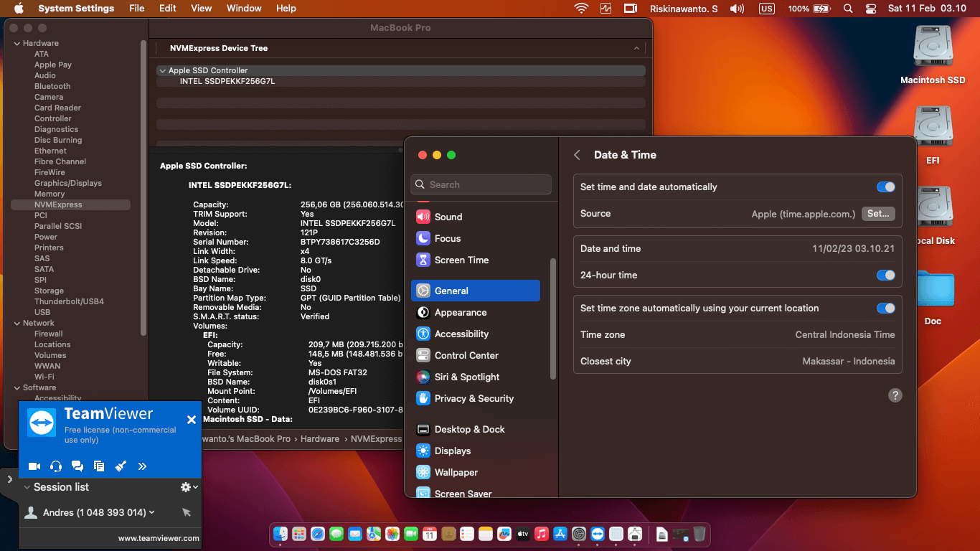Toggle automatic time zone by location

coord(886,308)
